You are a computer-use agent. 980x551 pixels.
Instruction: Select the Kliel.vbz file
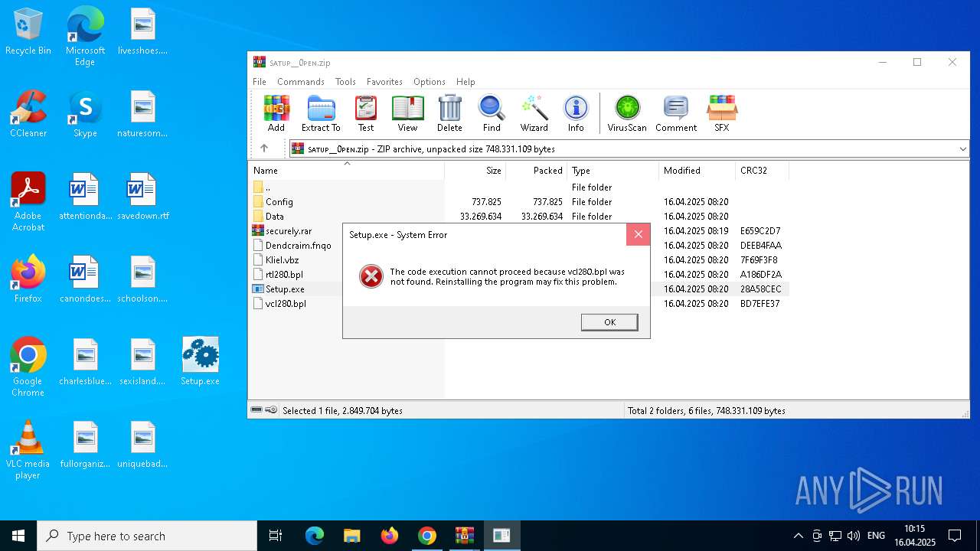(282, 260)
